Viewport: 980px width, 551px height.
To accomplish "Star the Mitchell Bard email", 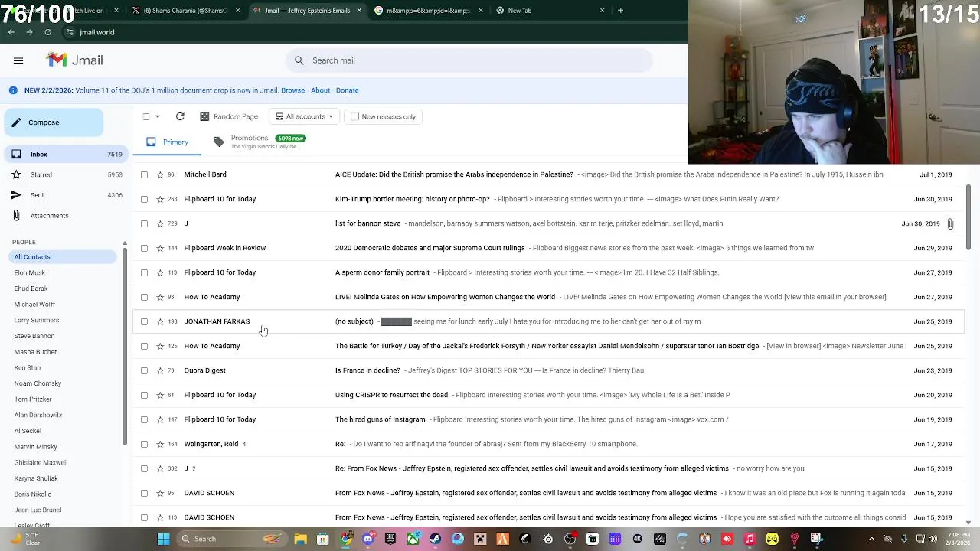I will coord(160,174).
